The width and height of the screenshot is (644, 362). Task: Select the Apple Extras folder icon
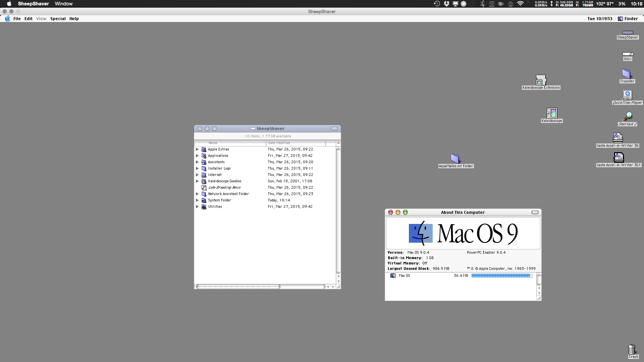(204, 149)
